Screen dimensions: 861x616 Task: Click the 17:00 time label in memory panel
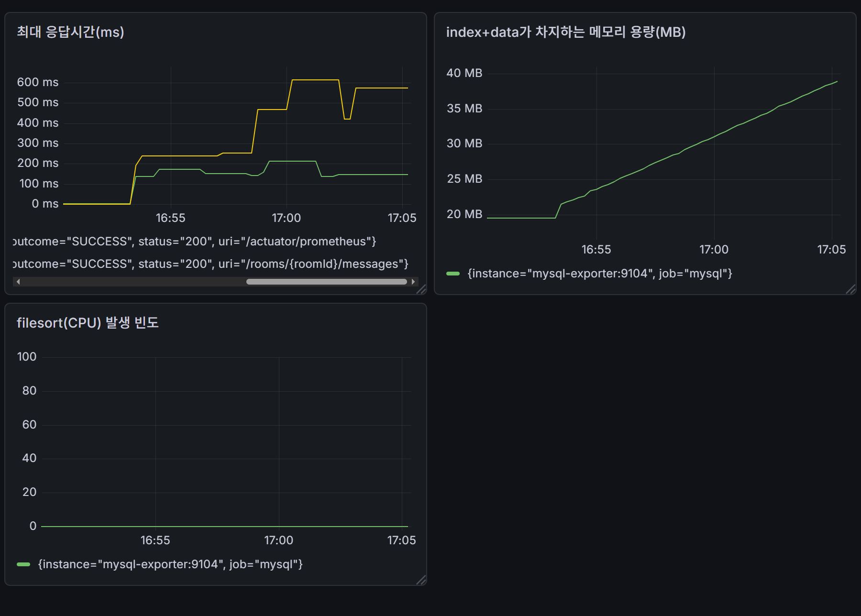click(x=714, y=250)
